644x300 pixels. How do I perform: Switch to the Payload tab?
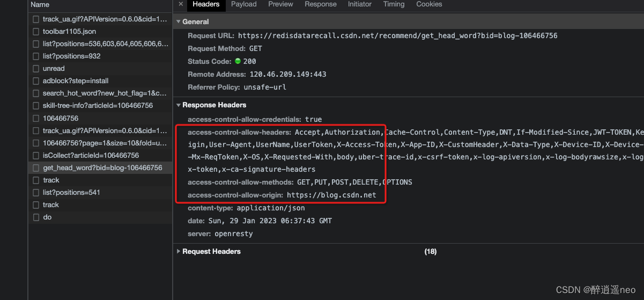(x=244, y=4)
